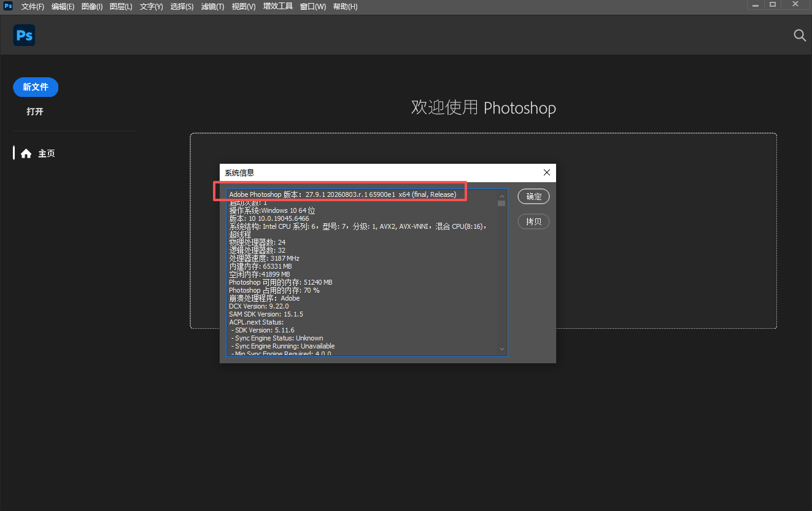Open the 帮助(H) menu
Viewport: 812px width, 511px height.
(x=345, y=7)
